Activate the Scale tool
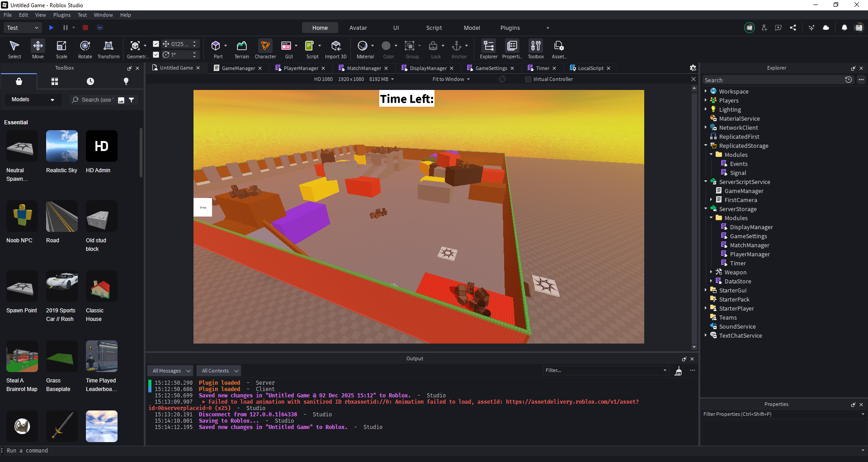 pos(61,49)
